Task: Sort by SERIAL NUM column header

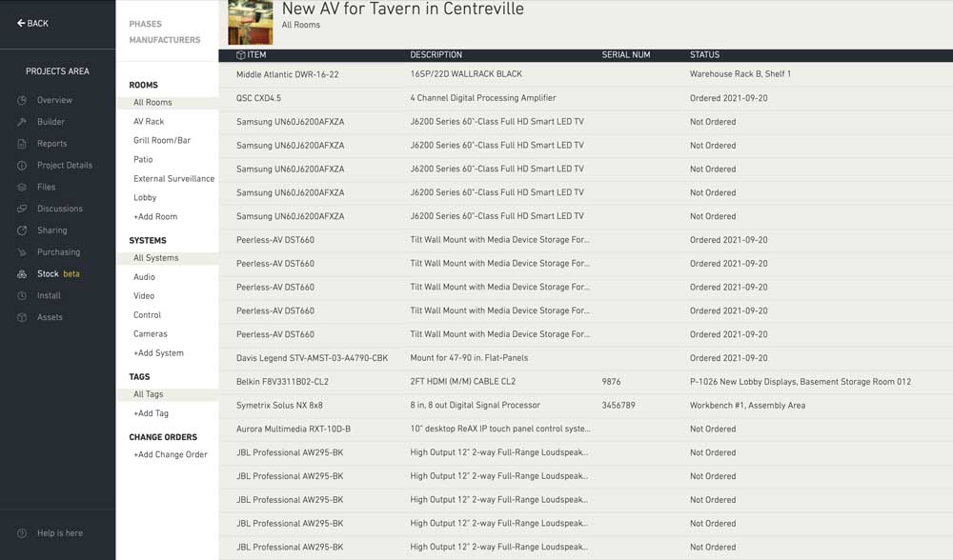Action: click(626, 55)
